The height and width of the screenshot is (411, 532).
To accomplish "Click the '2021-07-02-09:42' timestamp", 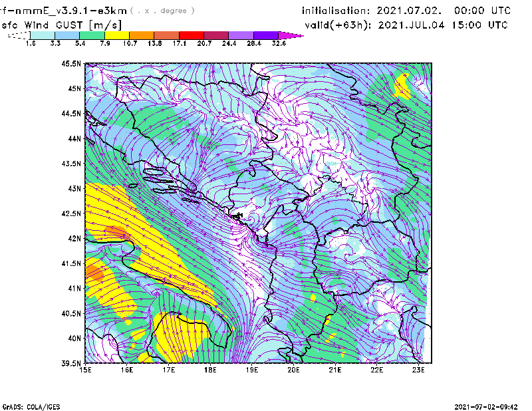I will [486, 407].
